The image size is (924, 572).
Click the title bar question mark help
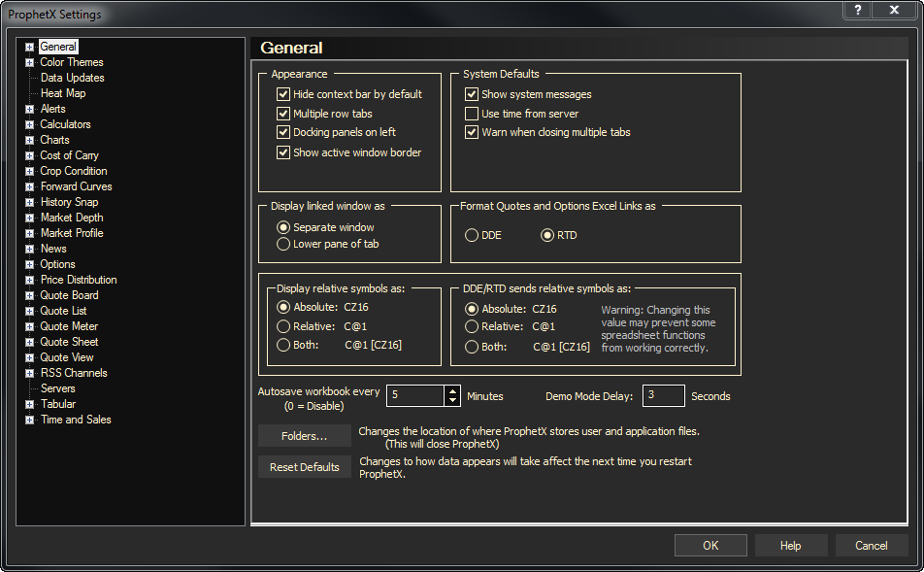(x=858, y=10)
